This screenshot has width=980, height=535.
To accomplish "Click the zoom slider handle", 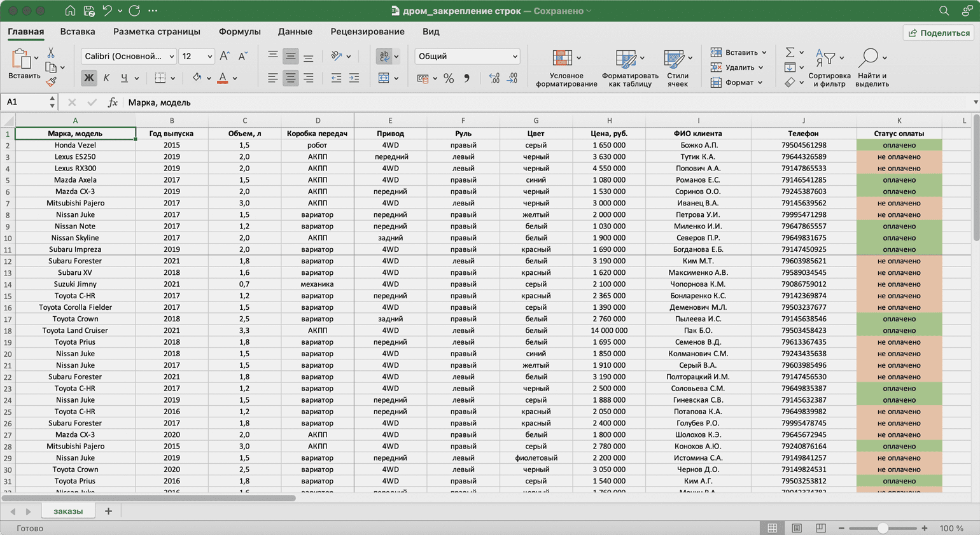I will (x=883, y=528).
